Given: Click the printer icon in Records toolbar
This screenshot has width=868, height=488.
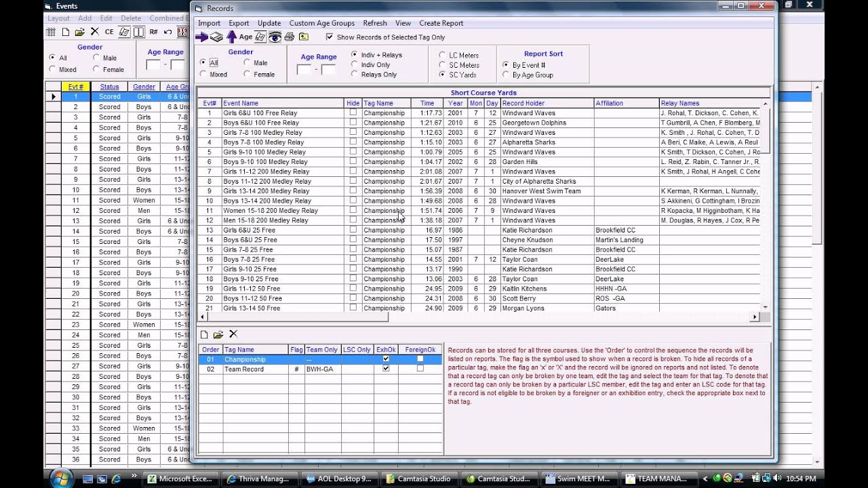Looking at the screenshot, I should (290, 37).
